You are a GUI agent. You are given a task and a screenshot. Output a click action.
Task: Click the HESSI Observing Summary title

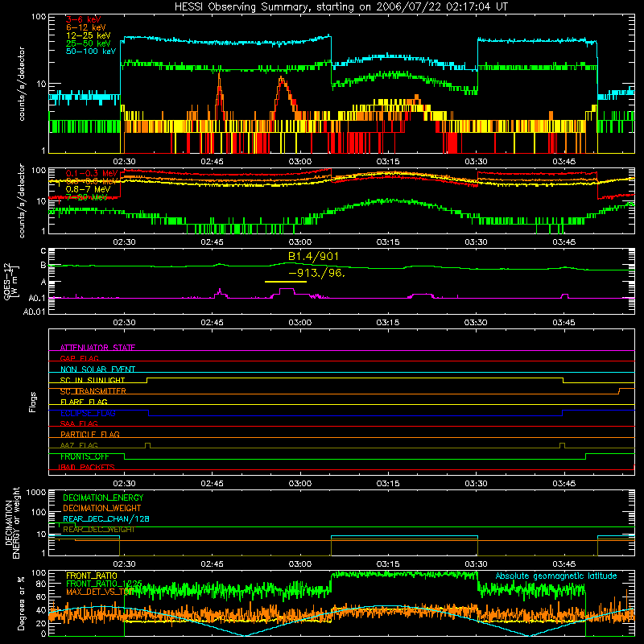click(x=341, y=7)
